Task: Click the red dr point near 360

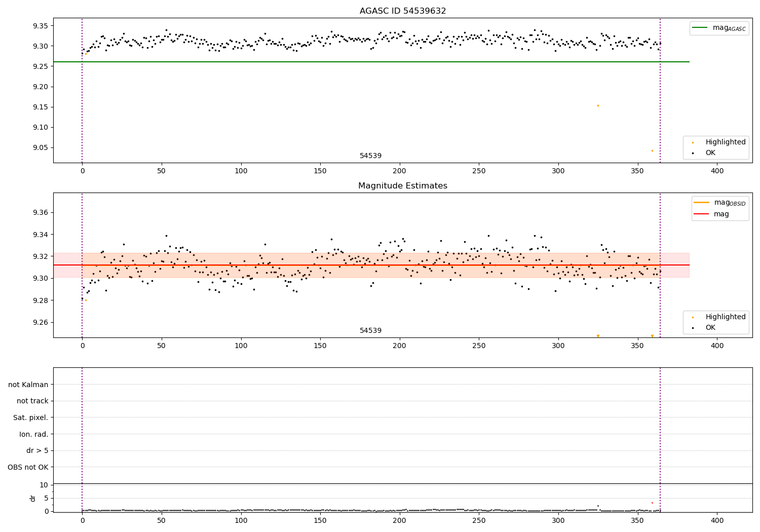Action: click(x=652, y=503)
